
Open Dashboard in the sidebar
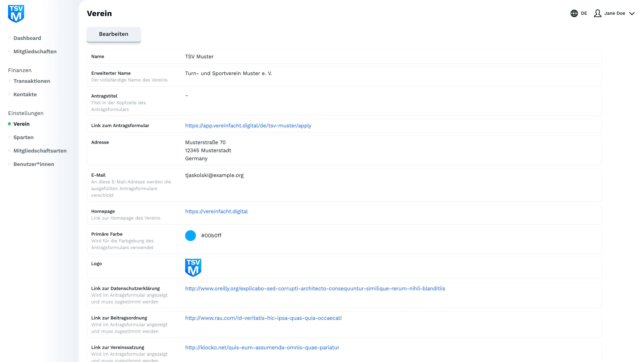click(27, 38)
